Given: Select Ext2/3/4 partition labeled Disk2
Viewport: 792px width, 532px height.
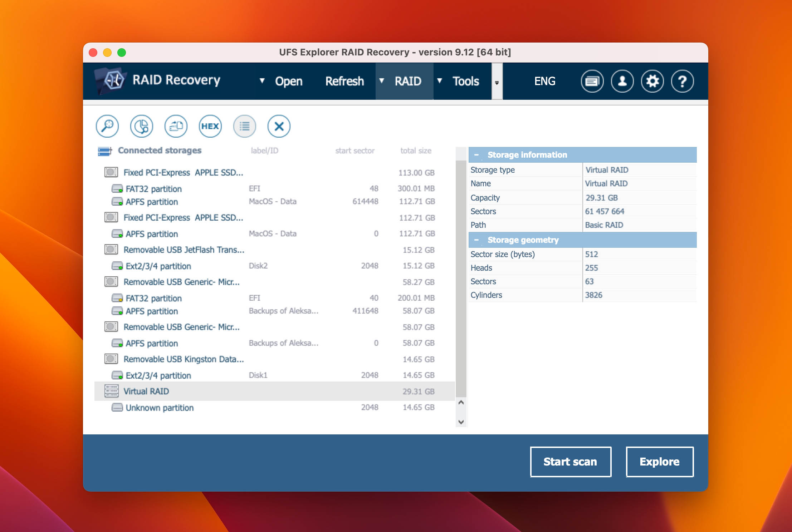Looking at the screenshot, I should [274, 266].
